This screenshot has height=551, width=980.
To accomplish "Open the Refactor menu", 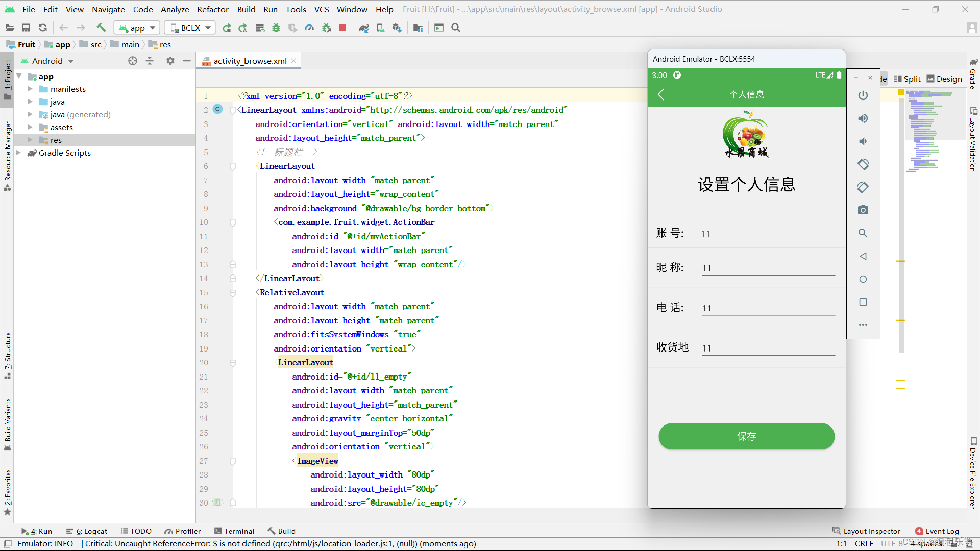I will 212,9.
